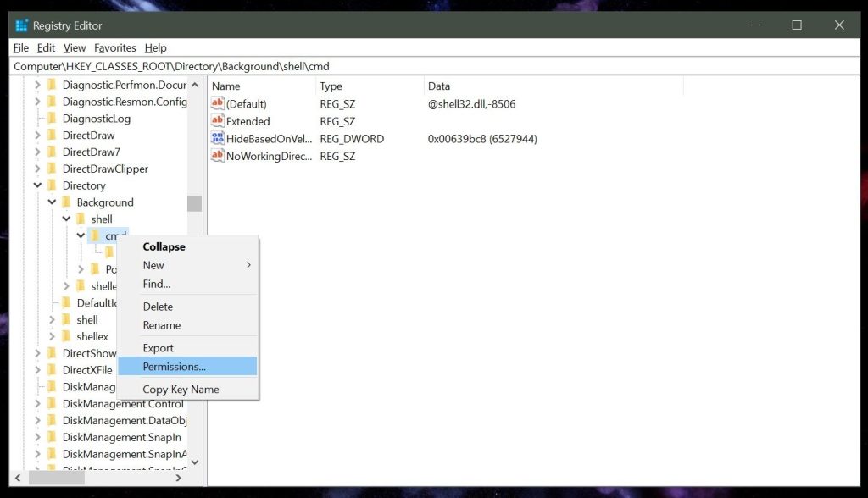
Task: Click the tree pane scroll up arrow
Action: pos(195,86)
